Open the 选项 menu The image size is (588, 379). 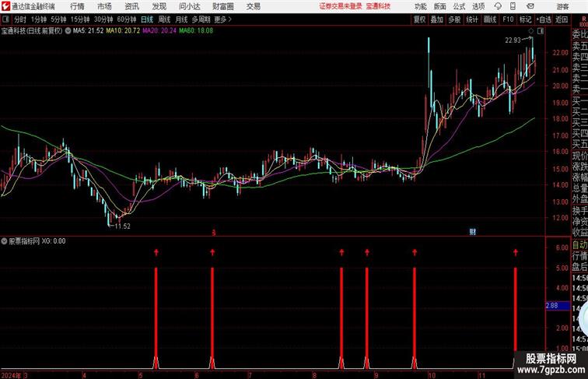[x=478, y=6]
